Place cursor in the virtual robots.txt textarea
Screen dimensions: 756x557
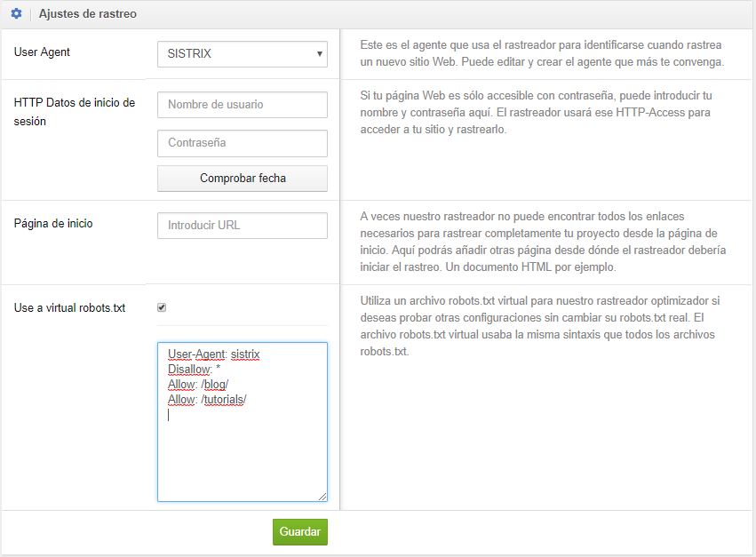[x=242, y=453]
